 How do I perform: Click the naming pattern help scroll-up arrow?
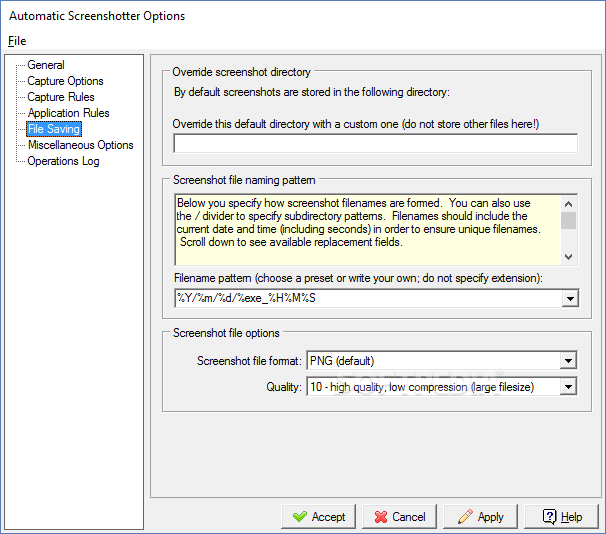569,204
